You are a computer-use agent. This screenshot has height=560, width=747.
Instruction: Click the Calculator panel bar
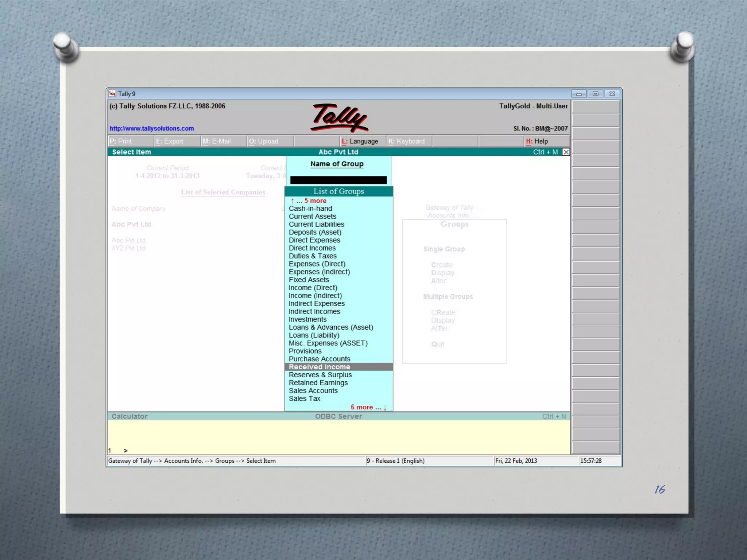click(x=129, y=416)
